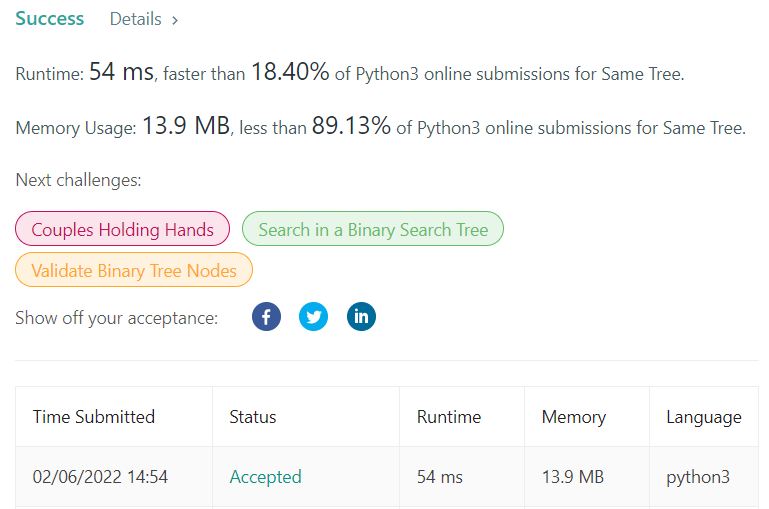
Task: Click the chevron arrow beside Details
Action: tap(175, 19)
